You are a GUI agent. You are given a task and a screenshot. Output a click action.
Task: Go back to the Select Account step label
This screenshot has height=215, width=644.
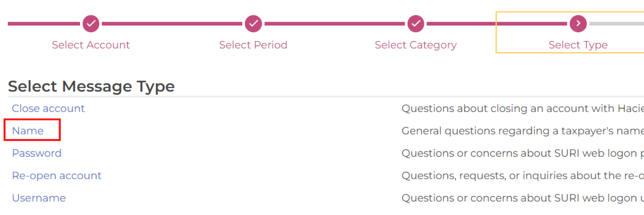tap(91, 45)
